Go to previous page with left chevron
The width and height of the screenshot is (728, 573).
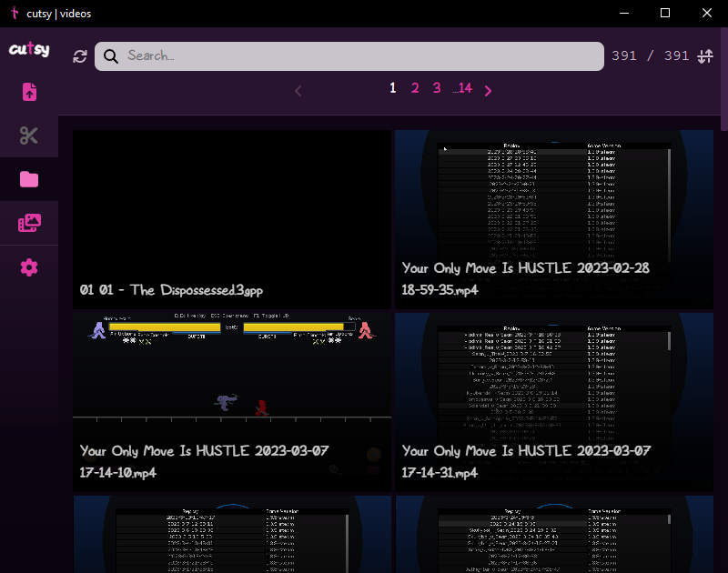[x=298, y=90]
